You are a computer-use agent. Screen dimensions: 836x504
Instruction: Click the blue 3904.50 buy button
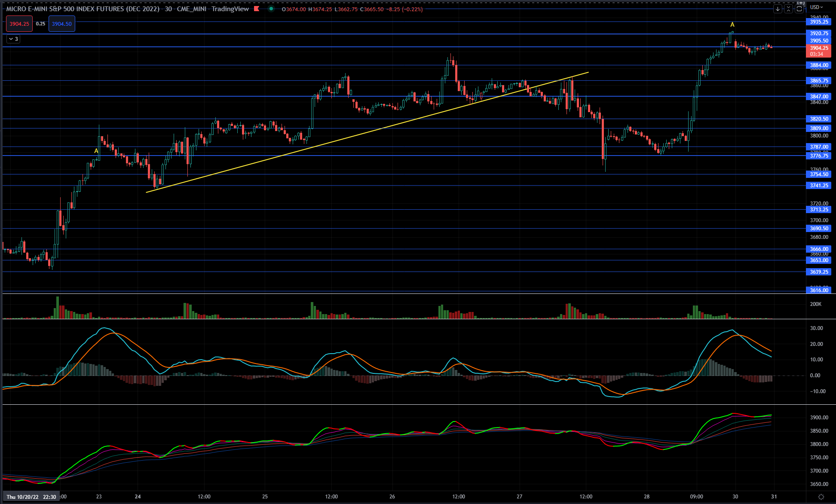point(62,24)
